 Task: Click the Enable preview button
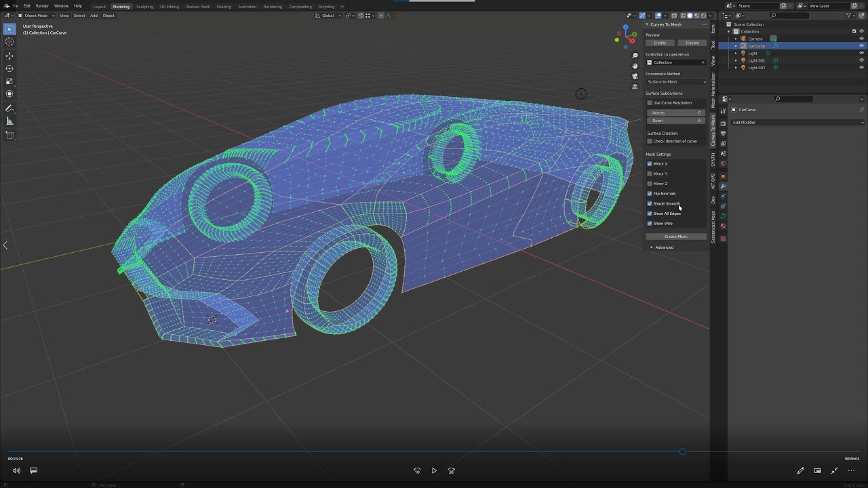(x=660, y=43)
